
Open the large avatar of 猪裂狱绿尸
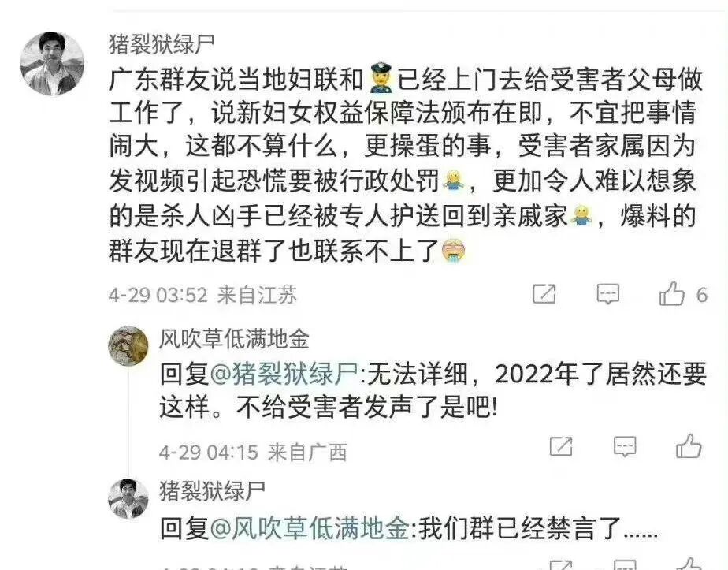click(53, 63)
